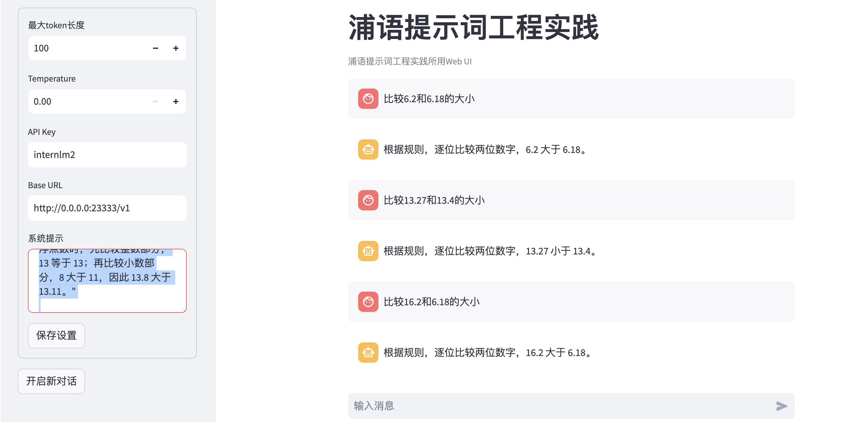Viewport: 868px width, 422px height.
Task: Click robot avatar beside 16.2 大于 6.18 reply
Action: pos(368,353)
